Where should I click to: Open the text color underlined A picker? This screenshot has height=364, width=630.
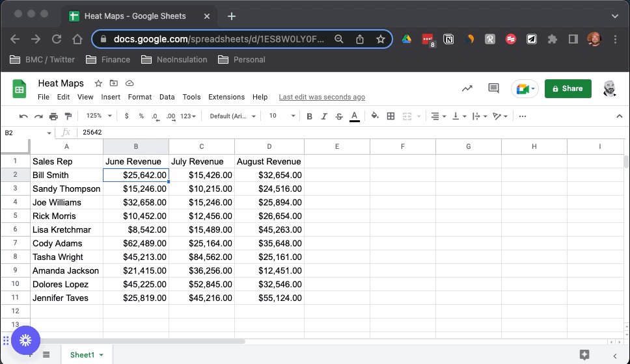[354, 116]
